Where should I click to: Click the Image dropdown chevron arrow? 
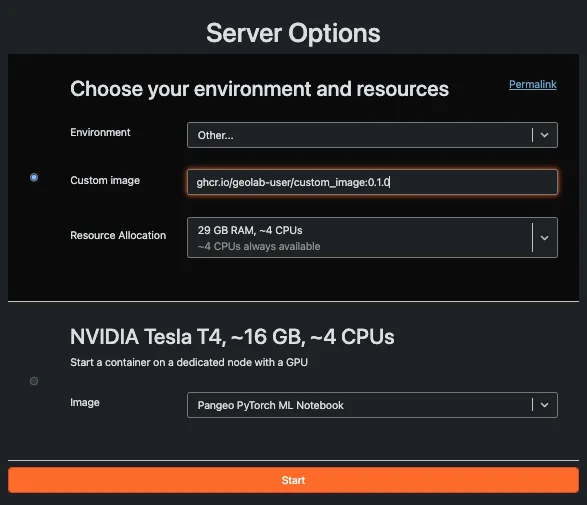[x=545, y=405]
